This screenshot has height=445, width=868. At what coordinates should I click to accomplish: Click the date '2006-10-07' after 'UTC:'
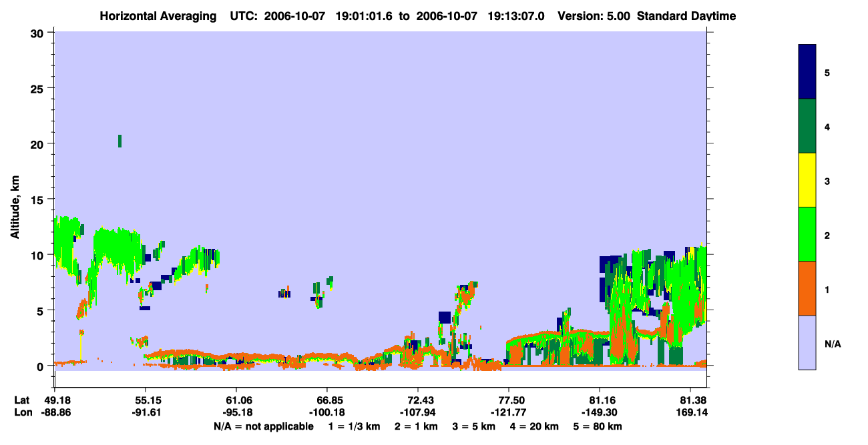pyautogui.click(x=294, y=16)
